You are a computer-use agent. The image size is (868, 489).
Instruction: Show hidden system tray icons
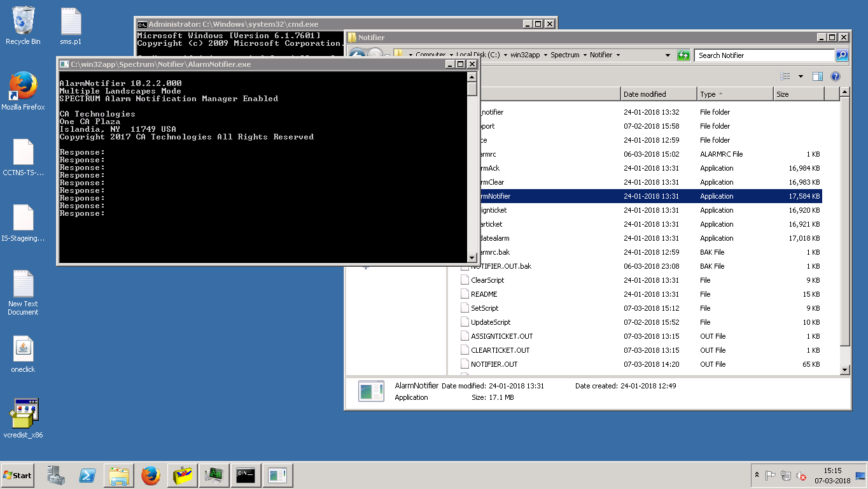coord(757,475)
